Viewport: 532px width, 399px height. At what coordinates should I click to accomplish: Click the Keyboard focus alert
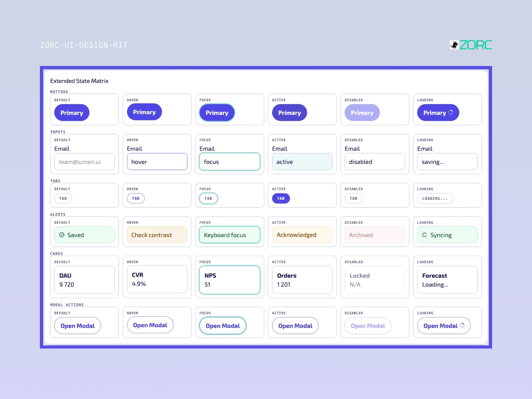[230, 235]
